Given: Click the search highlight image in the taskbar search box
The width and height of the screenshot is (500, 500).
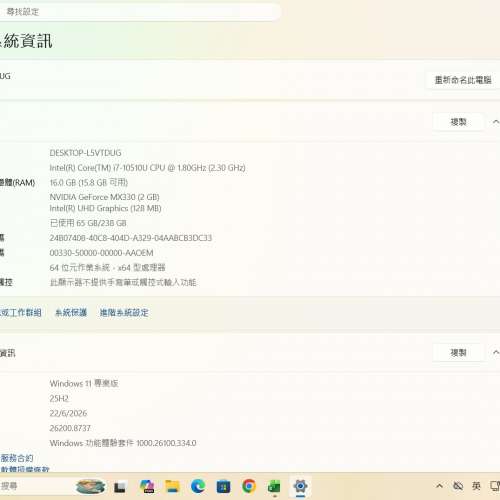Looking at the screenshot, I should [90, 487].
